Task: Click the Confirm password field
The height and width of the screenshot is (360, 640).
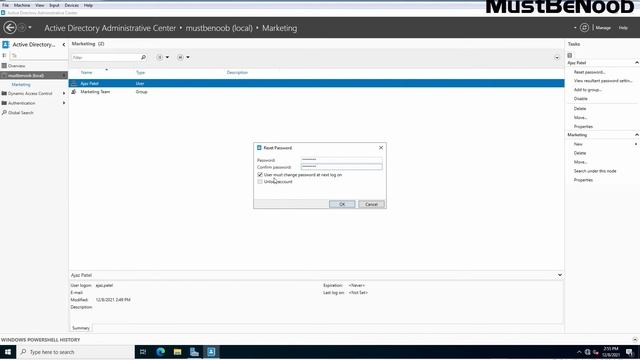Action: pyautogui.click(x=341, y=167)
